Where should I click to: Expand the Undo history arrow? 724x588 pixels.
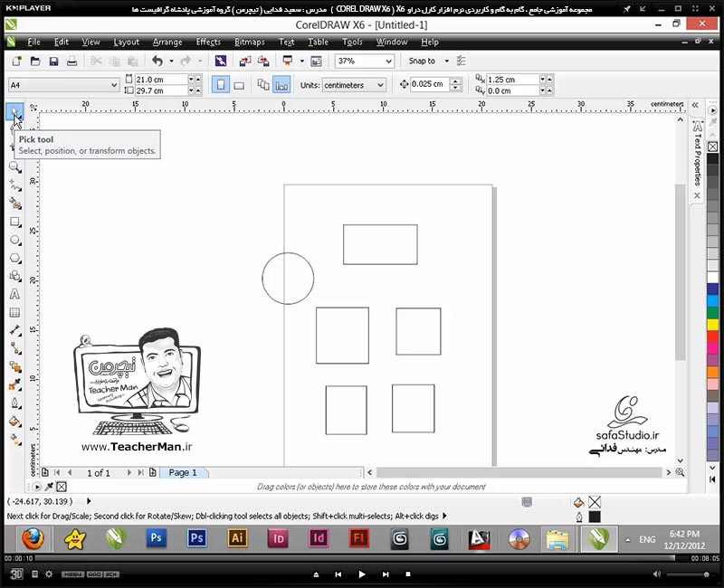[171, 61]
